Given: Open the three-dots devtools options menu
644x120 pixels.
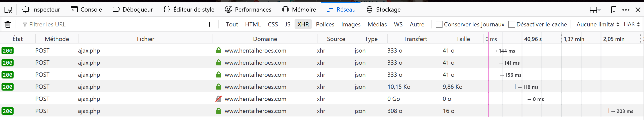Looking at the screenshot, I should pyautogui.click(x=626, y=10).
